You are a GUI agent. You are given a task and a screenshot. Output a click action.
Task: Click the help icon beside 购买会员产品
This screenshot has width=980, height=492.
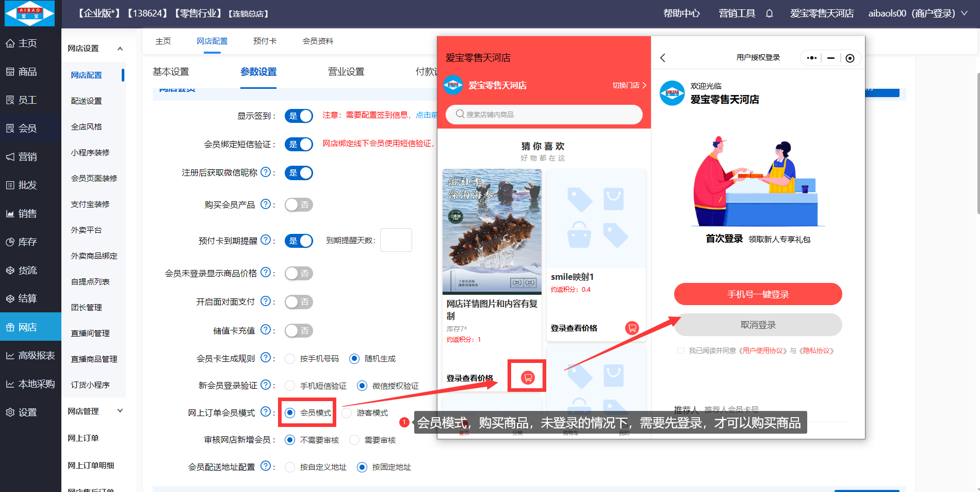tap(265, 204)
